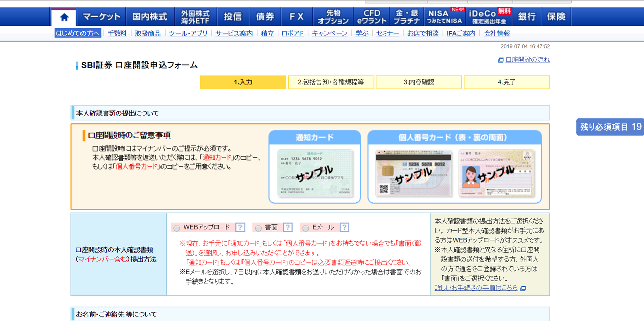Click the 学ぶ link
This screenshot has height=321, width=644.
click(362, 33)
